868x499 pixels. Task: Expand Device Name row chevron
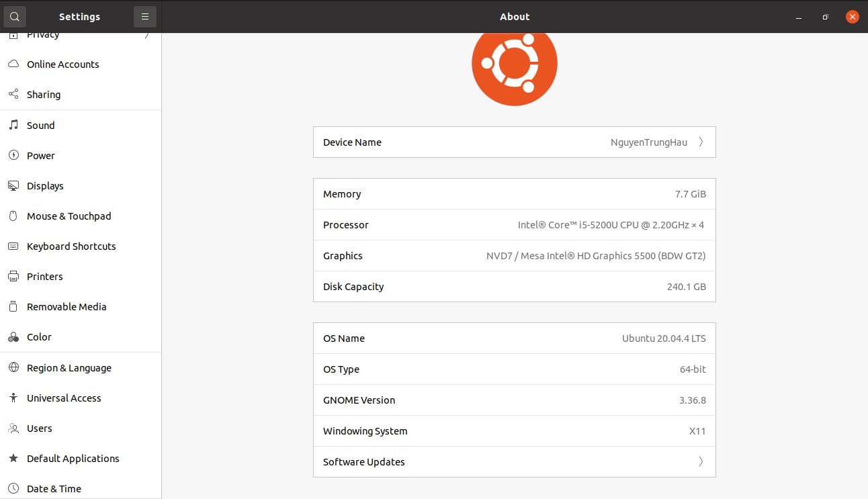(701, 142)
